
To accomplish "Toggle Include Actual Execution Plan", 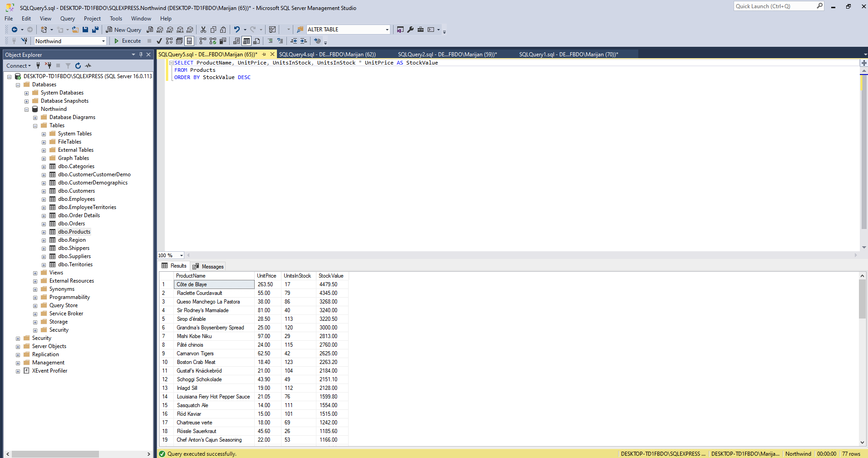I will (x=203, y=41).
